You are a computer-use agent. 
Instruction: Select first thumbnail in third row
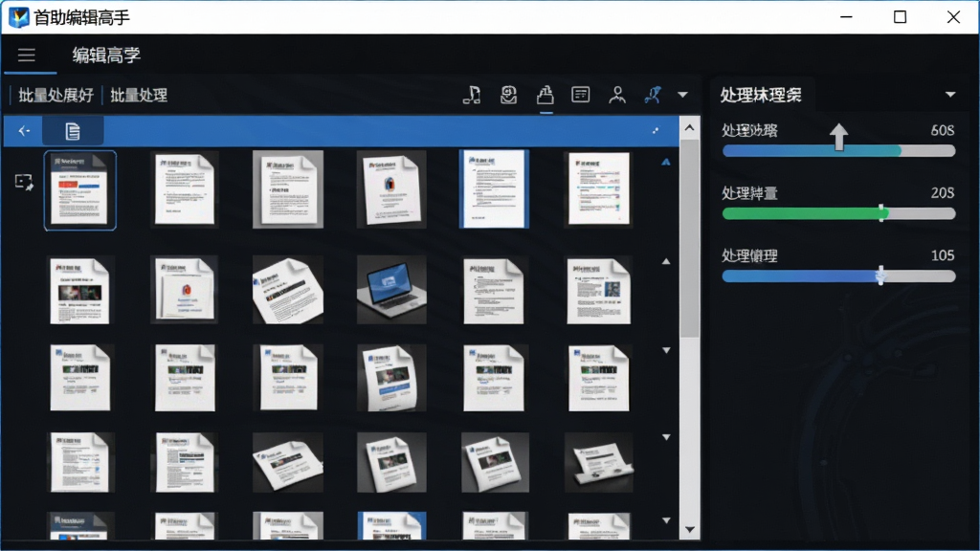(x=80, y=377)
